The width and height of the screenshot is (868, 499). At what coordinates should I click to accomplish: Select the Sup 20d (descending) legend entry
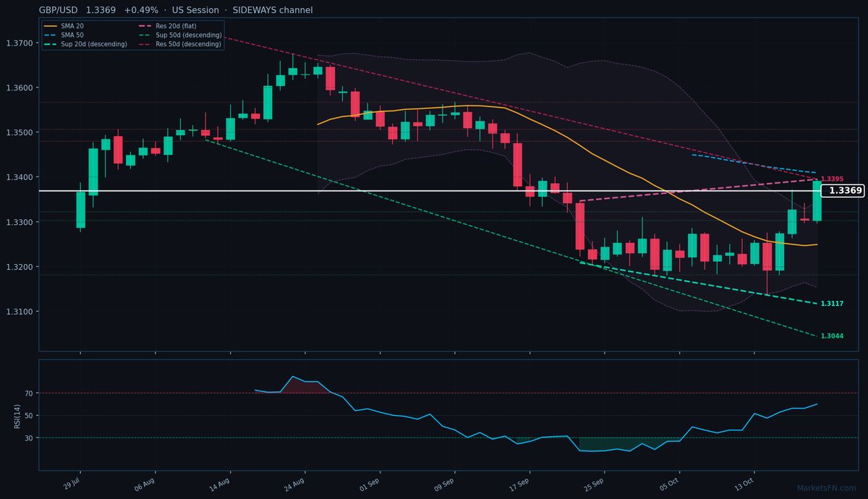[85, 44]
